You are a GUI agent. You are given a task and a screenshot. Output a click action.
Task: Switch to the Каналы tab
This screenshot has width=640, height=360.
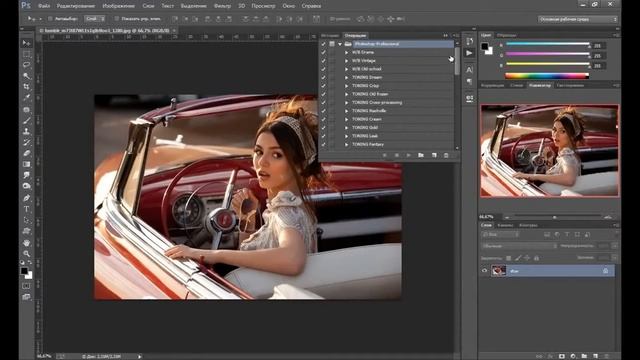(x=505, y=225)
